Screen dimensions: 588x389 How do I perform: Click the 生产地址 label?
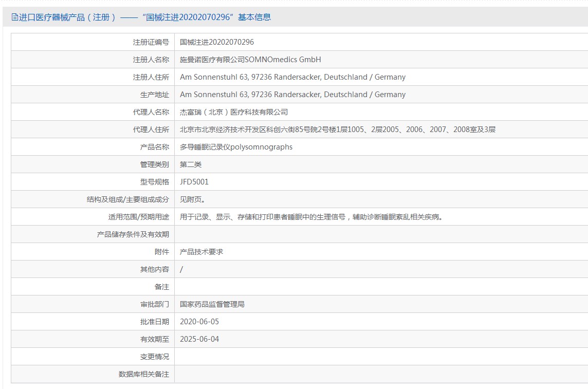click(x=155, y=95)
